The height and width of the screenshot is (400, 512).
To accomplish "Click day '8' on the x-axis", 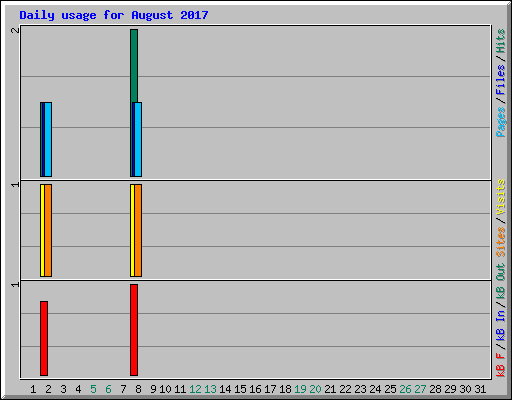I will [138, 389].
